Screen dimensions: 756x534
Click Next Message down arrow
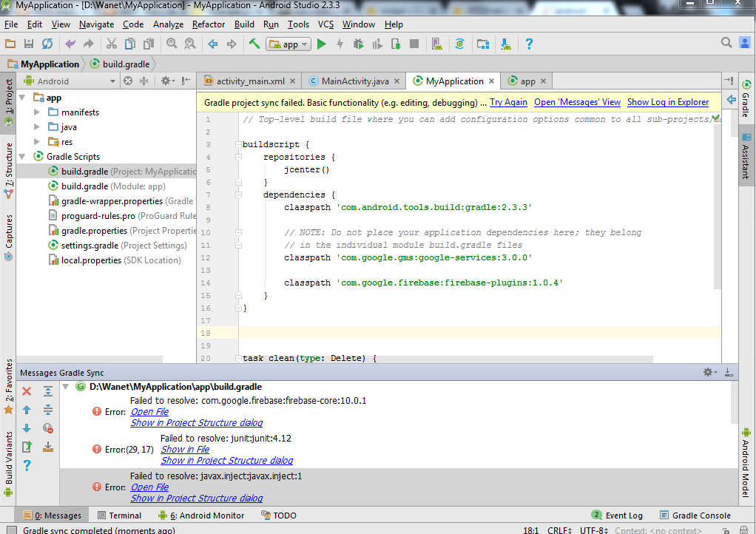coord(27,428)
